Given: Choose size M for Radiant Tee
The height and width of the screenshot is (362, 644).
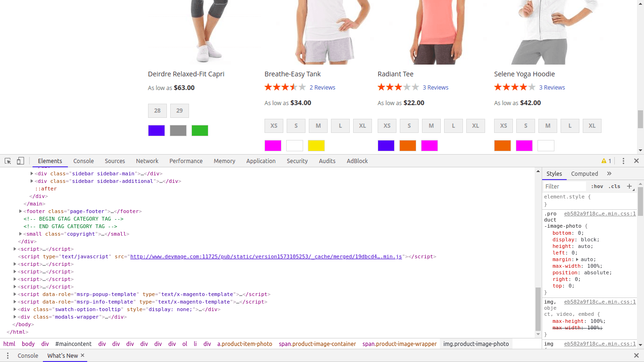Looking at the screenshot, I should coord(431,126).
